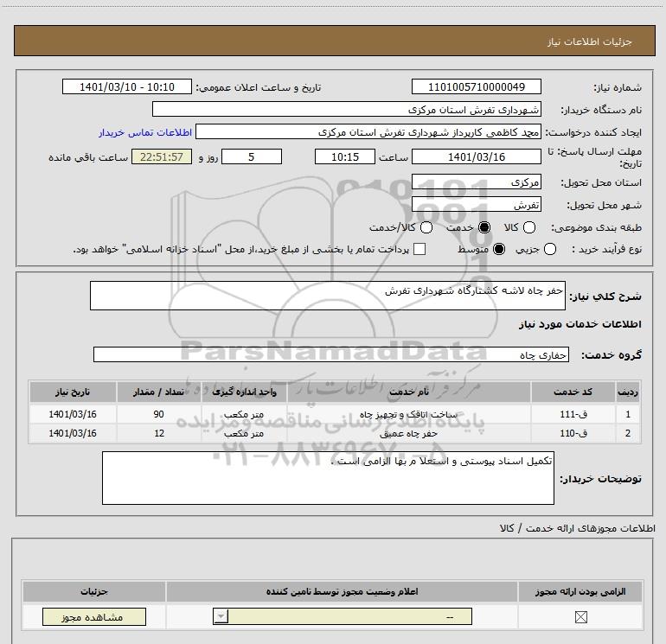The height and width of the screenshot is (644, 666).
Task: Click the quantity cell showing 12
Action: tap(159, 433)
